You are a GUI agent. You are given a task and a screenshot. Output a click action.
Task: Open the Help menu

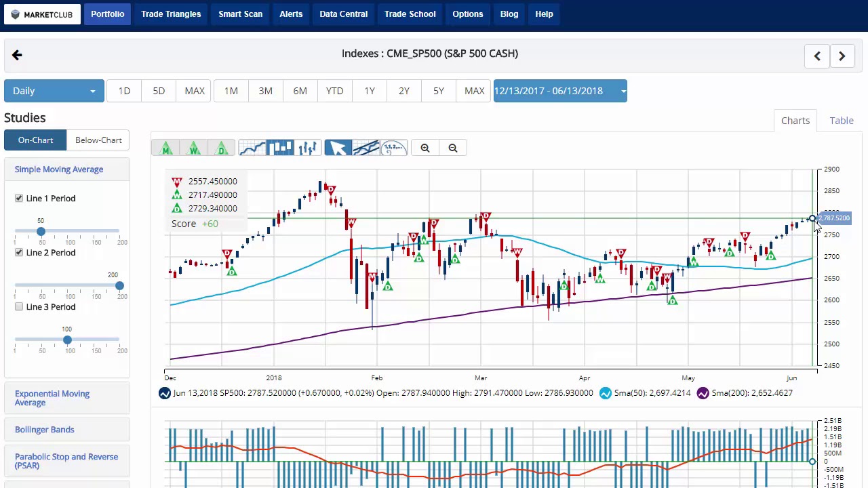(544, 14)
